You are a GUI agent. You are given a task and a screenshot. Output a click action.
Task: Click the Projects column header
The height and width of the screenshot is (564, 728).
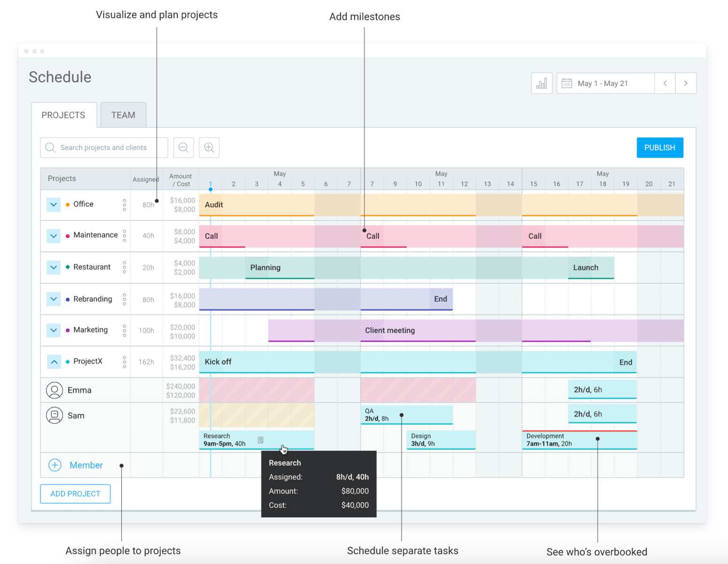pyautogui.click(x=62, y=179)
